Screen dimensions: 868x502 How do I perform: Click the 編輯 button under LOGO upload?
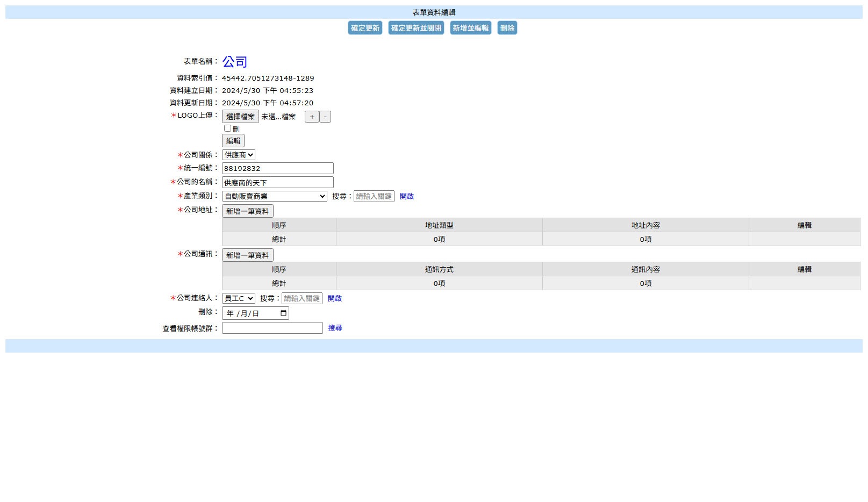233,141
